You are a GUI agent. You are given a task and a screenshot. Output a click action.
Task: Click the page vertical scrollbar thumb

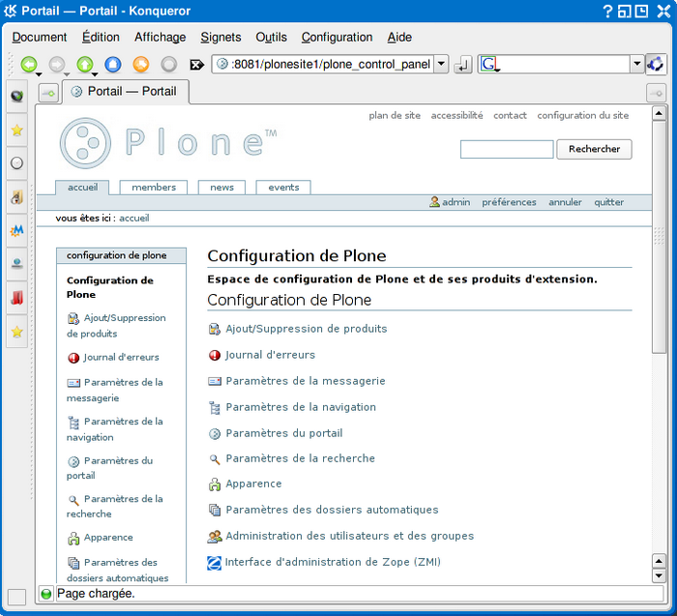point(659,237)
